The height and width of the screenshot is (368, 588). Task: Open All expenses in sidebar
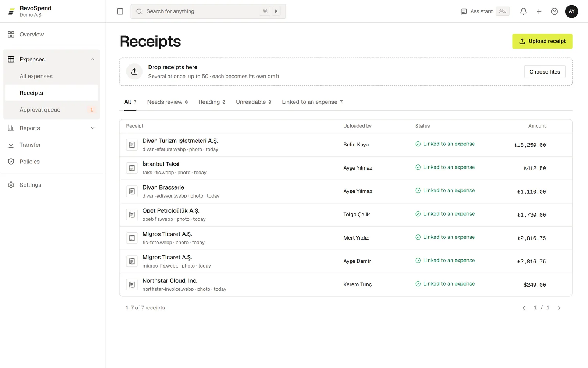click(x=51, y=76)
